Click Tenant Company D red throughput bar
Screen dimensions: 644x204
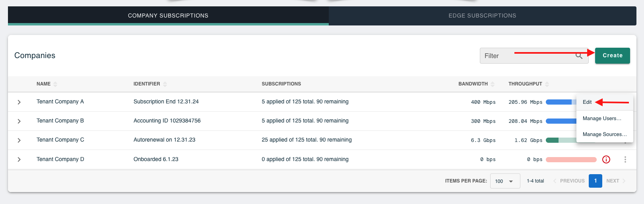point(571,159)
